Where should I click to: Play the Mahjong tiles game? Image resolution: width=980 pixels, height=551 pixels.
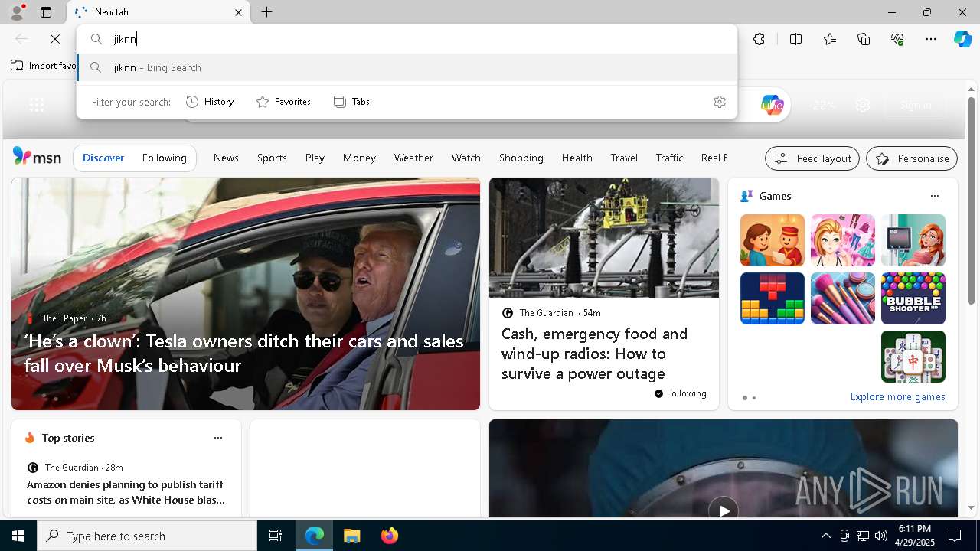tap(913, 357)
